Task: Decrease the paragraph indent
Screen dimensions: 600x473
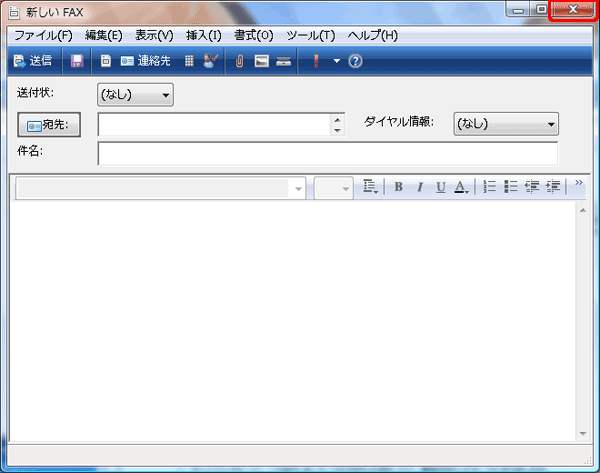Action: (x=532, y=186)
